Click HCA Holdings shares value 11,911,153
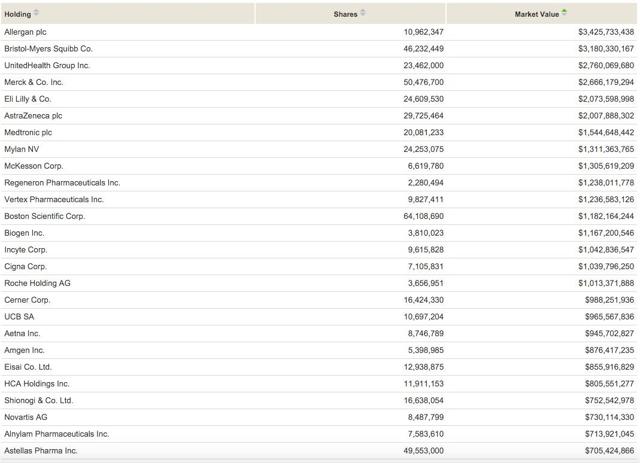 coord(423,383)
